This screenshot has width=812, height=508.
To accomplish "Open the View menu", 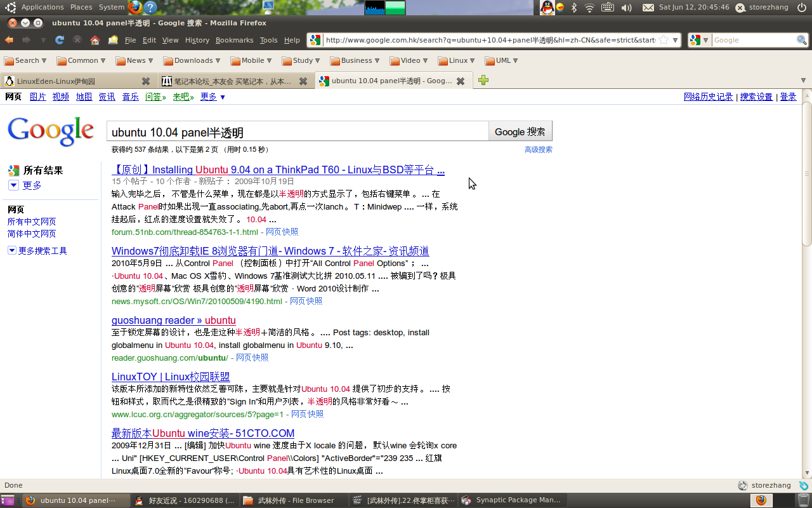I will 171,40.
